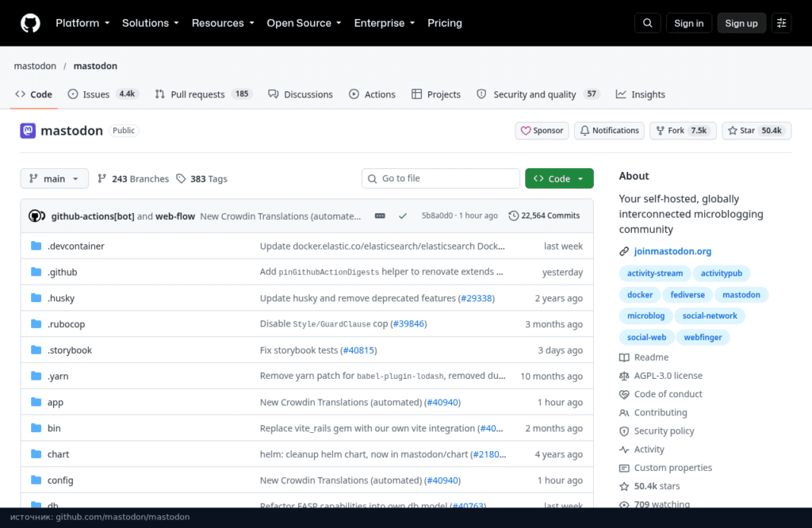Select the fediverse topic tag
This screenshot has height=528, width=812.
pos(688,295)
